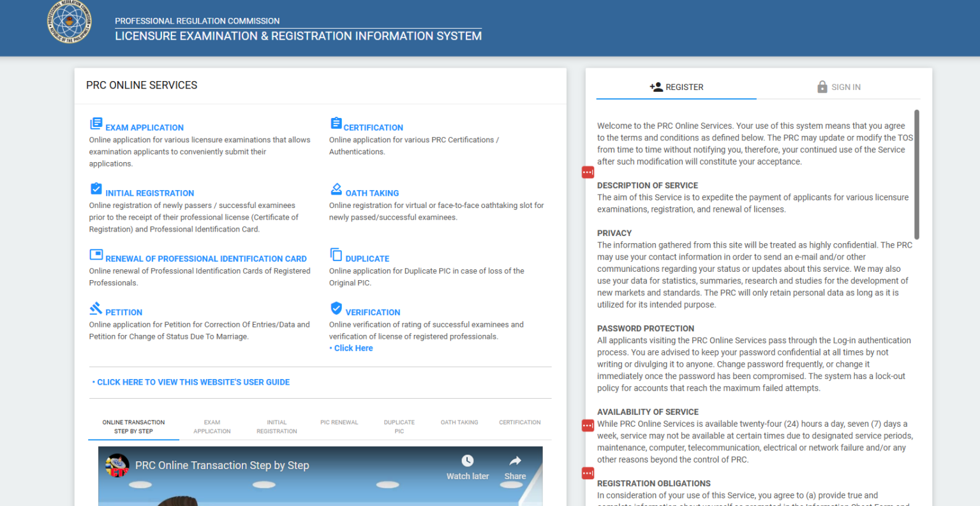The image size is (980, 506).
Task: Open the Register tab
Action: tap(676, 87)
